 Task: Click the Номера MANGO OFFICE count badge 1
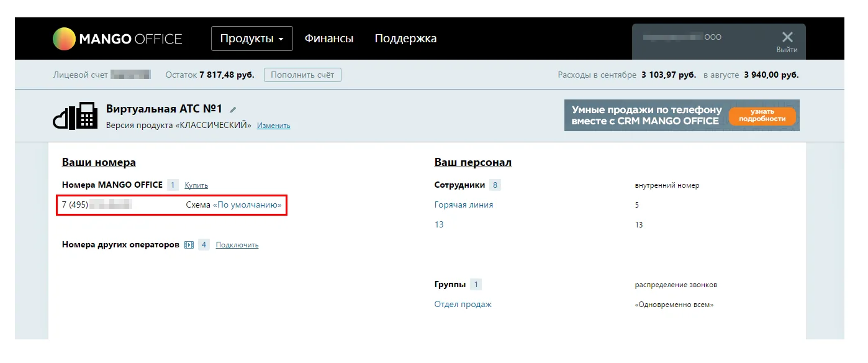click(x=173, y=185)
